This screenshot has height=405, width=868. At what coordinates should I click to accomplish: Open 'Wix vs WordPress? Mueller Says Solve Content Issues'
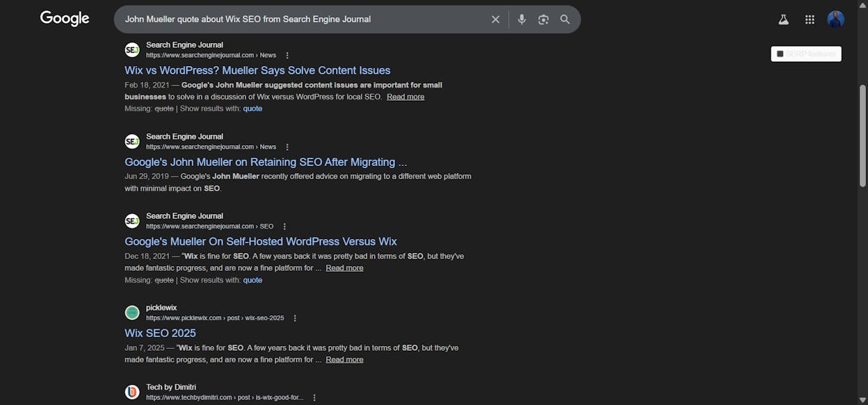click(257, 70)
